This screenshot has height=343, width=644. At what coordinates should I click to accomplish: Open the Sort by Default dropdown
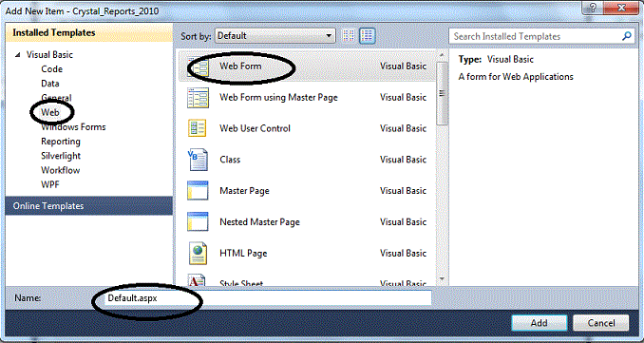(x=275, y=36)
